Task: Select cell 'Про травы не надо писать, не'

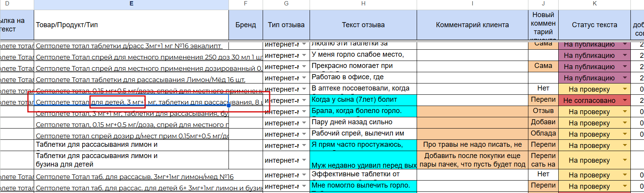Action: 473,145
